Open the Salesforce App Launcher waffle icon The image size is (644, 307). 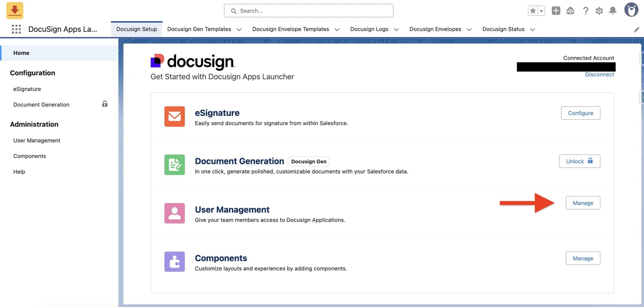[x=16, y=29]
